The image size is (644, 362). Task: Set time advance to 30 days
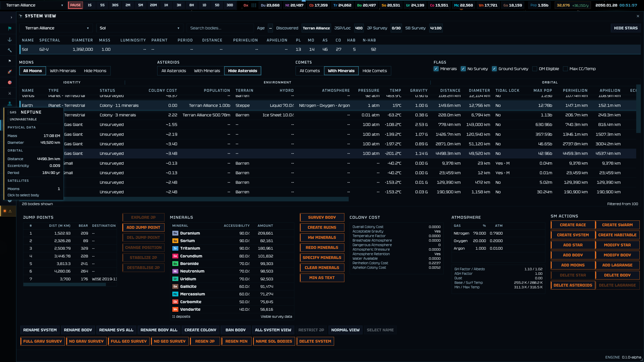click(230, 5)
